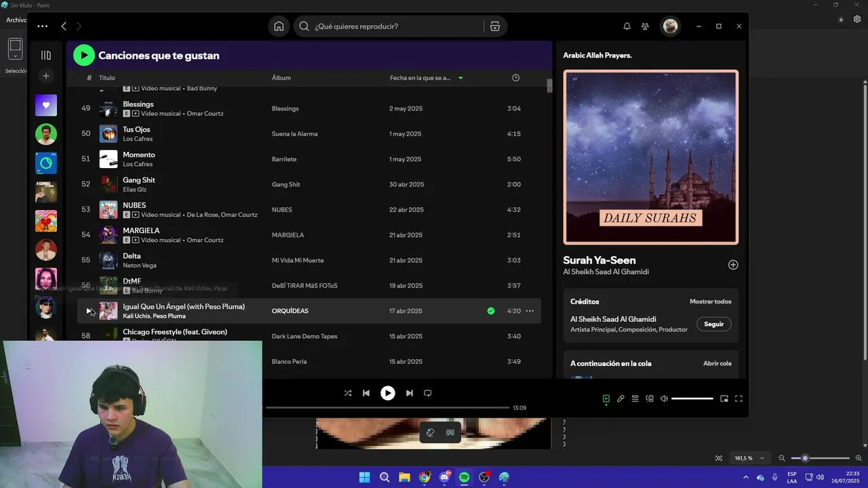Open Paint selection tool dropdown
Image resolution: width=868 pixels, height=488 pixels.
pyautogui.click(x=15, y=56)
